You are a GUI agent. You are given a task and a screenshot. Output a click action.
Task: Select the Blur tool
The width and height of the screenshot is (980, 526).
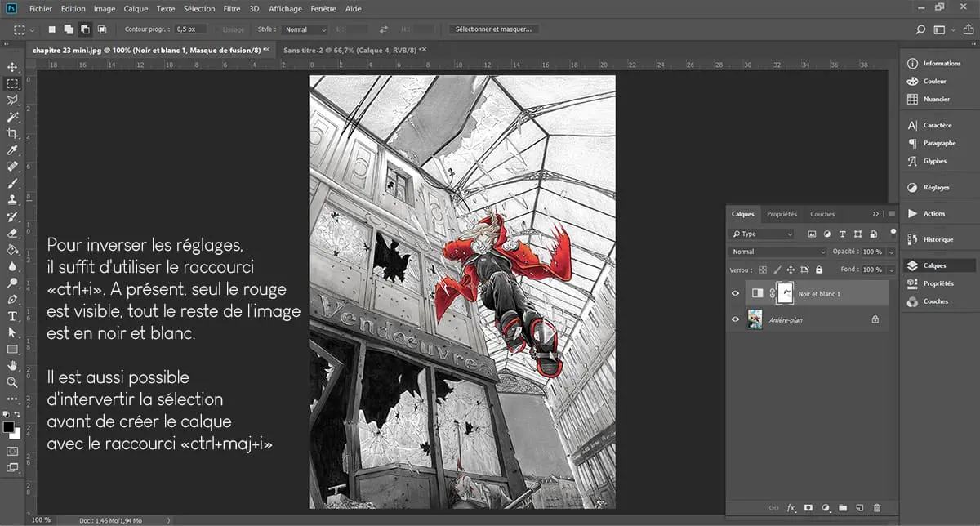[12, 266]
